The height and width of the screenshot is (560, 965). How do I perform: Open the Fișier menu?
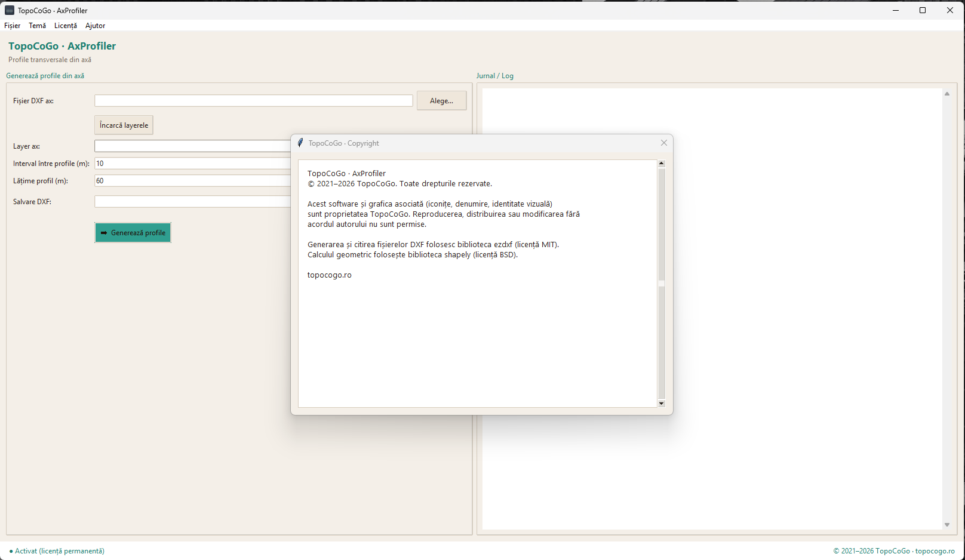pos(12,26)
